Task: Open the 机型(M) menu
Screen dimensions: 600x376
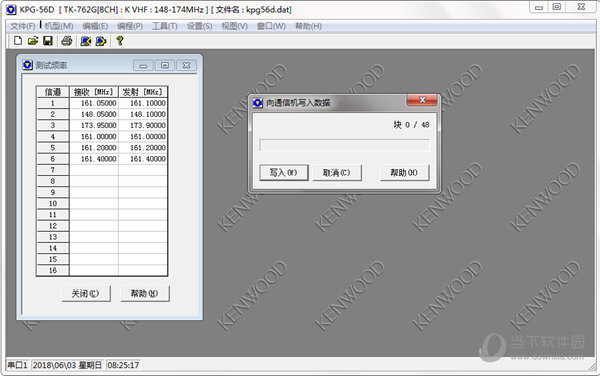Action: point(59,26)
